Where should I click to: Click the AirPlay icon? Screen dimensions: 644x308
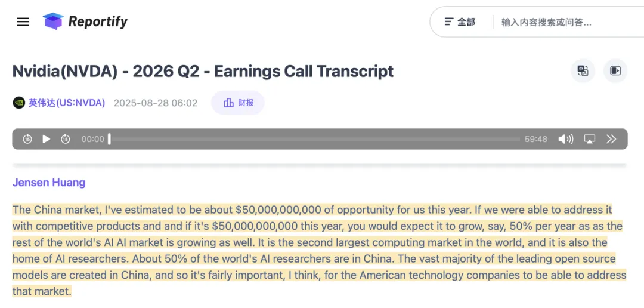pyautogui.click(x=589, y=139)
